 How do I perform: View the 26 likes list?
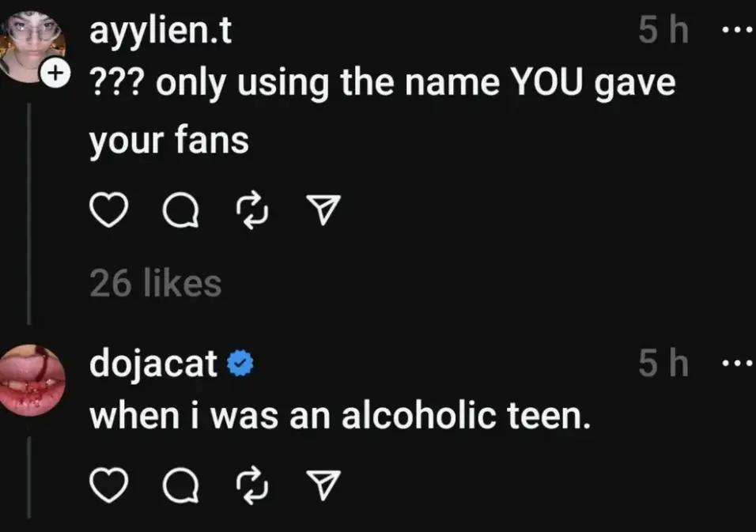click(156, 284)
